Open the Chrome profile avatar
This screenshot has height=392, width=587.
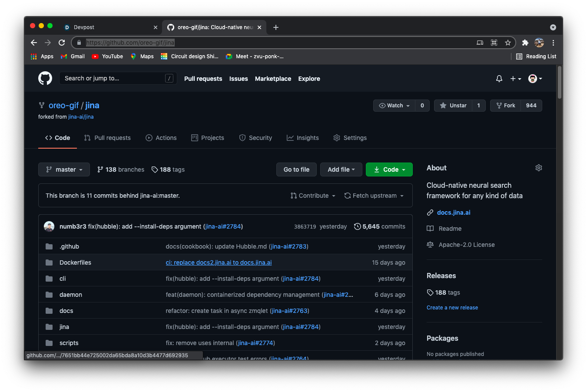point(539,43)
